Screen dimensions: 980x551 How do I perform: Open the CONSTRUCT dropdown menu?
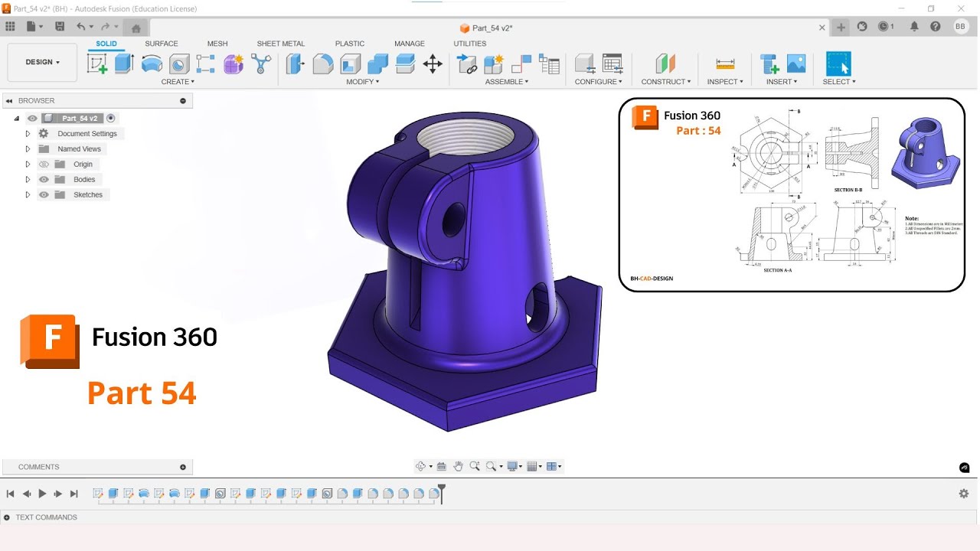tap(666, 82)
